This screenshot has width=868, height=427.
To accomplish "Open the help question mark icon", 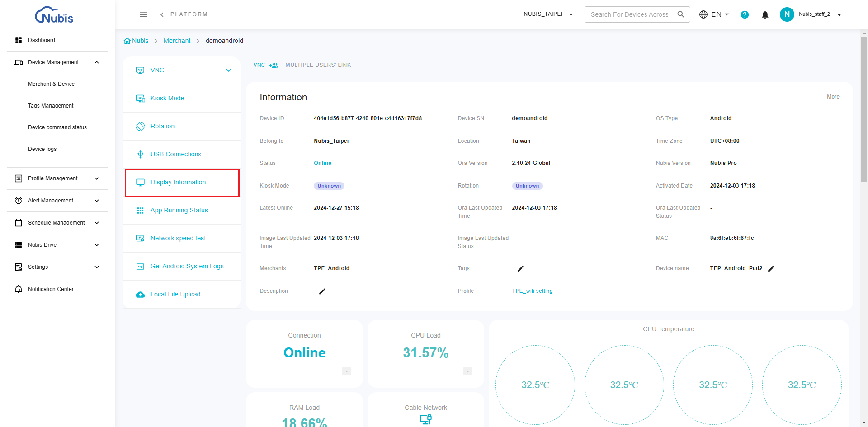I will coord(745,14).
